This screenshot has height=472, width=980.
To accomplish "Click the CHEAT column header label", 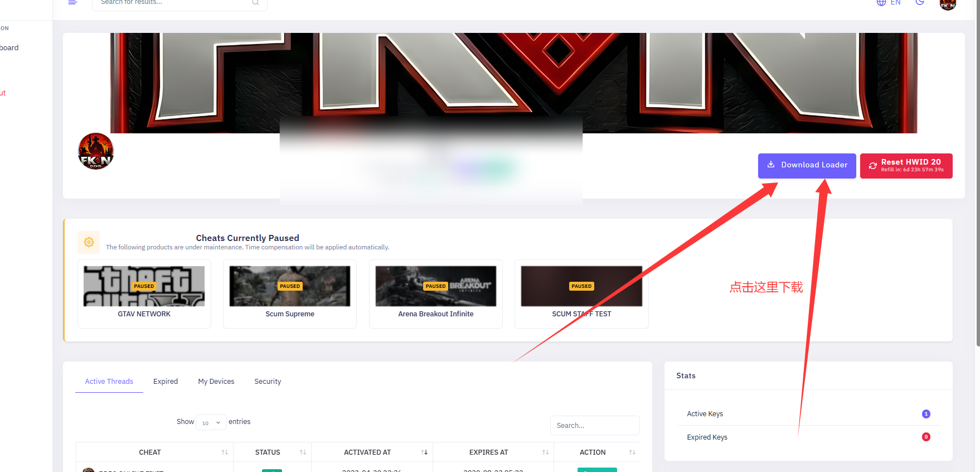I will [150, 452].
